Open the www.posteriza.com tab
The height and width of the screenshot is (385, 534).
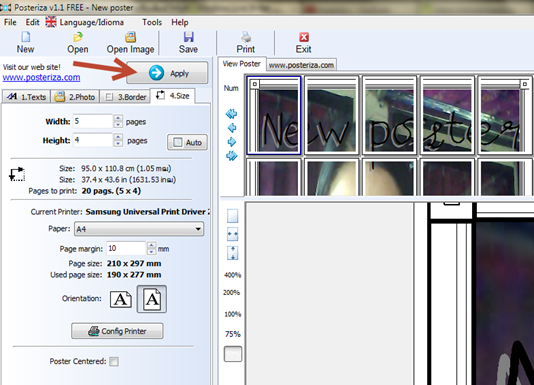301,65
